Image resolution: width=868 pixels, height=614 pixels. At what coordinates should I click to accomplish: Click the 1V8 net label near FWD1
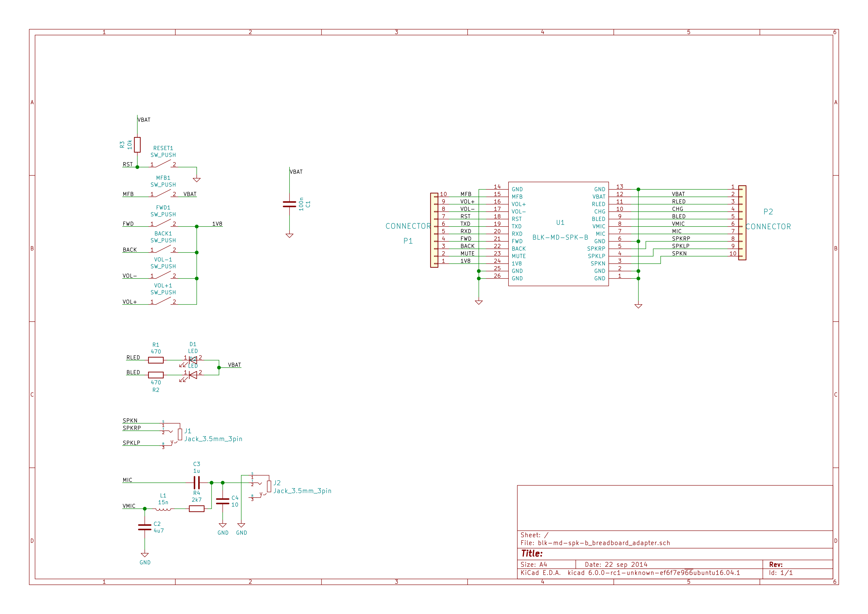point(217,224)
